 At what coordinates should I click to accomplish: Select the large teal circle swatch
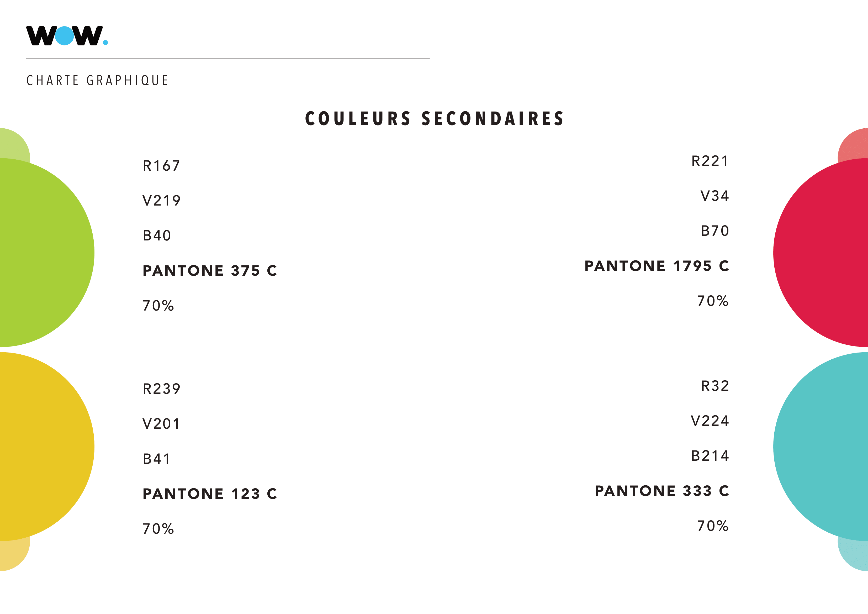click(x=821, y=447)
